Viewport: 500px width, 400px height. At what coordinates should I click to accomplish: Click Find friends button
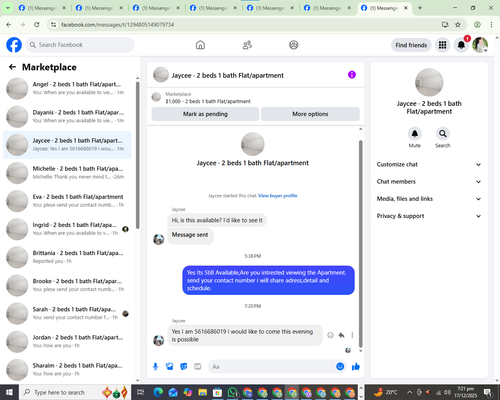click(411, 45)
